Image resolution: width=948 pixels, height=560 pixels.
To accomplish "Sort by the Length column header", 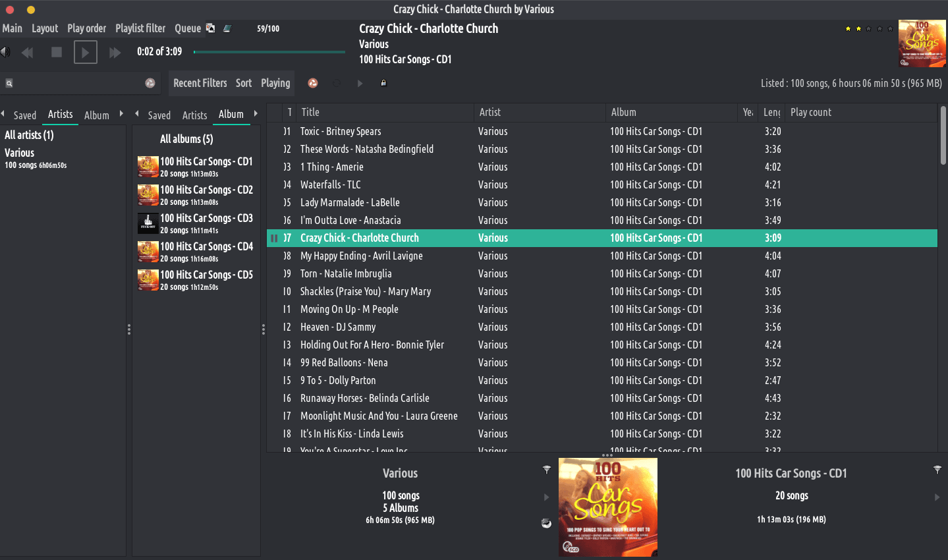I will pos(772,113).
